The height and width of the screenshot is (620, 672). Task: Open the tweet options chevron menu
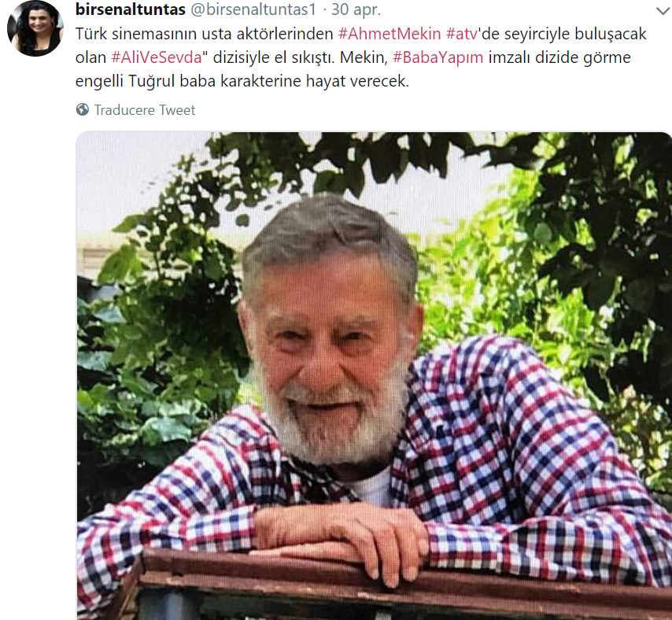click(x=663, y=11)
